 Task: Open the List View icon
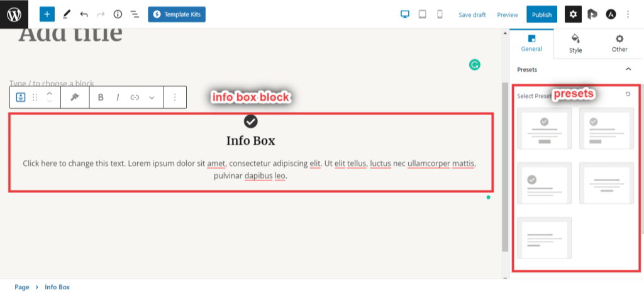tap(135, 14)
